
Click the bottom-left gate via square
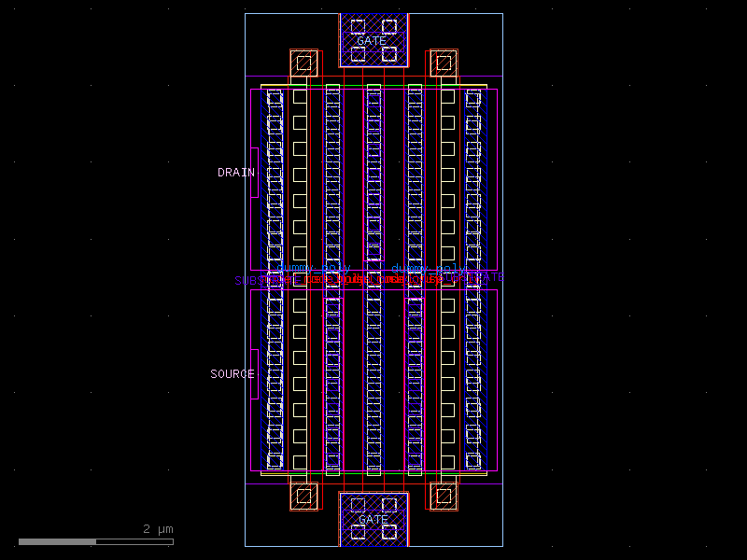pyautogui.click(x=303, y=495)
